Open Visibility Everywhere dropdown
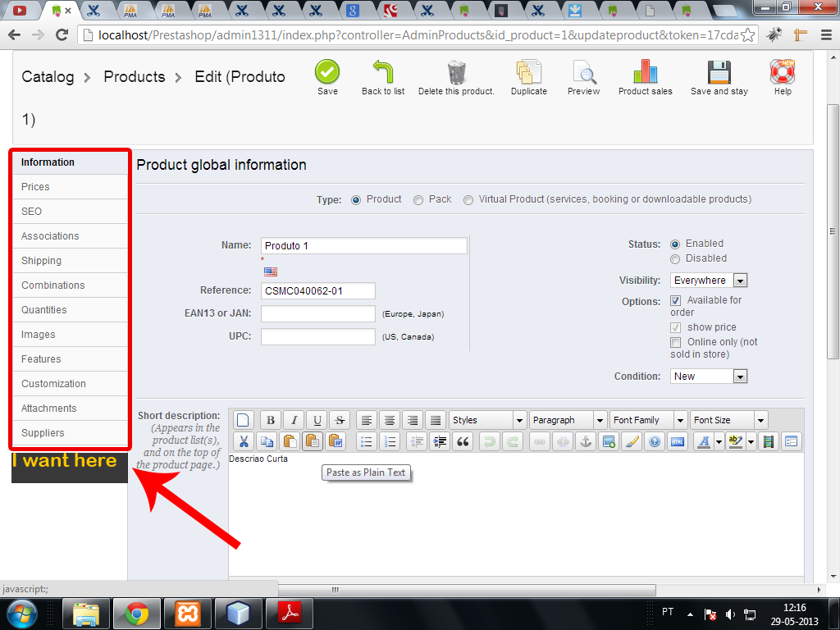840x630 pixels. point(708,281)
